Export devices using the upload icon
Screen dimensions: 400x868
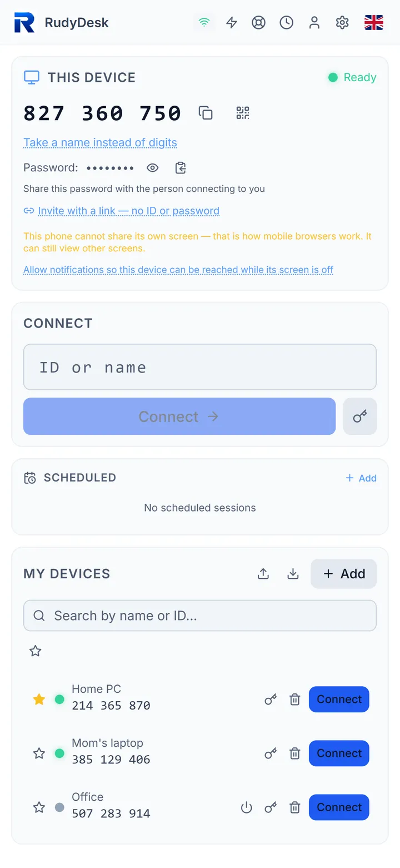click(x=263, y=574)
